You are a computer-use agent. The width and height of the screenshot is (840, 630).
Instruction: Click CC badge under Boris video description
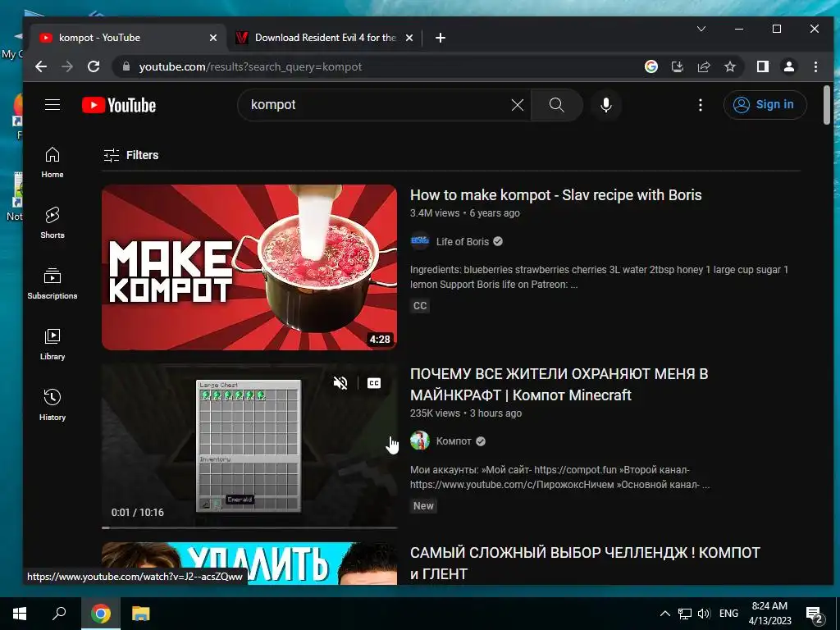coord(420,306)
